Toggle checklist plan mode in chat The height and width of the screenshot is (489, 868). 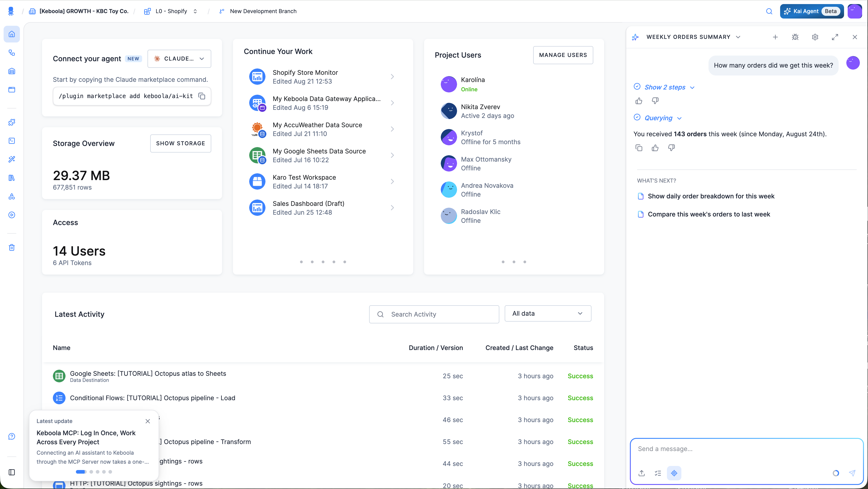click(658, 473)
